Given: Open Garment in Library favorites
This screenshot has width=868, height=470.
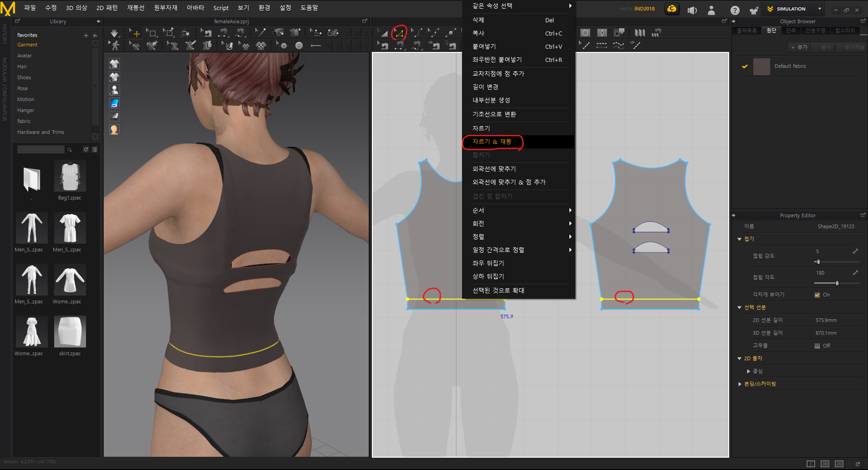Looking at the screenshot, I should 27,45.
